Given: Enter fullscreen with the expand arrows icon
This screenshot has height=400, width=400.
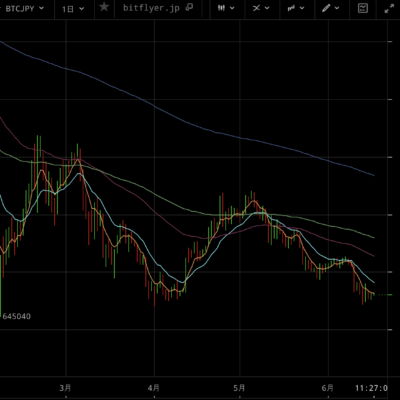Looking at the screenshot, I should [x=389, y=8].
